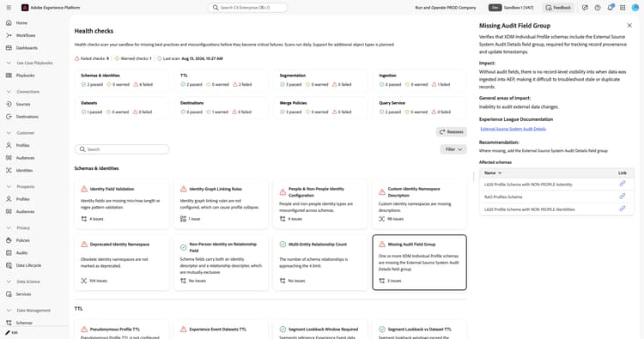Select the Query Service summary card
This screenshot has width=644, height=339.
[420, 107]
